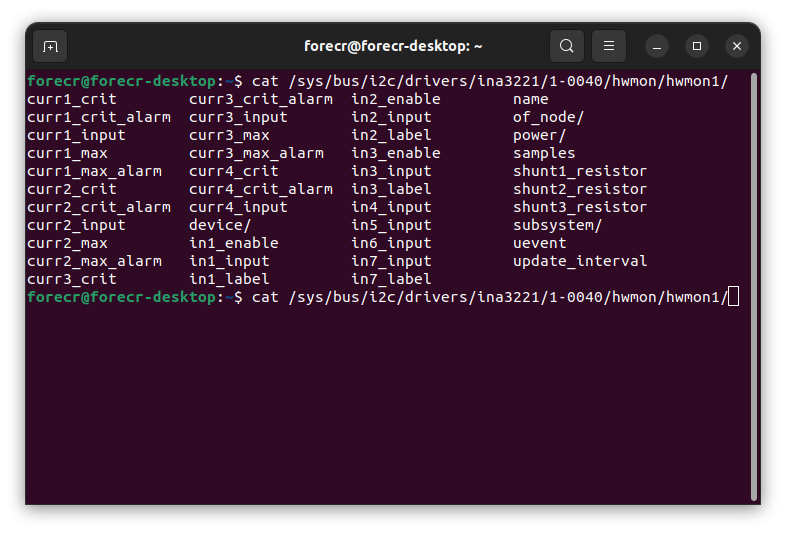This screenshot has width=786, height=533.
Task: Click the terminal vertical scrollbar
Action: point(753,285)
